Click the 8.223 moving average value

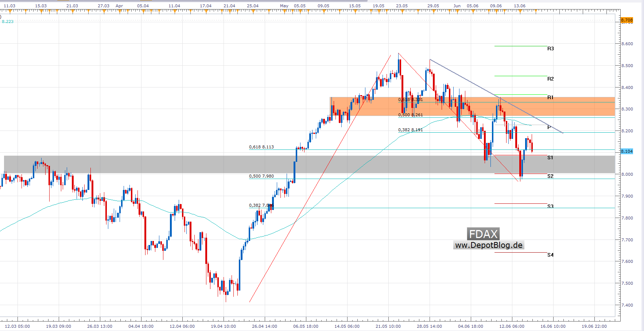8,22
